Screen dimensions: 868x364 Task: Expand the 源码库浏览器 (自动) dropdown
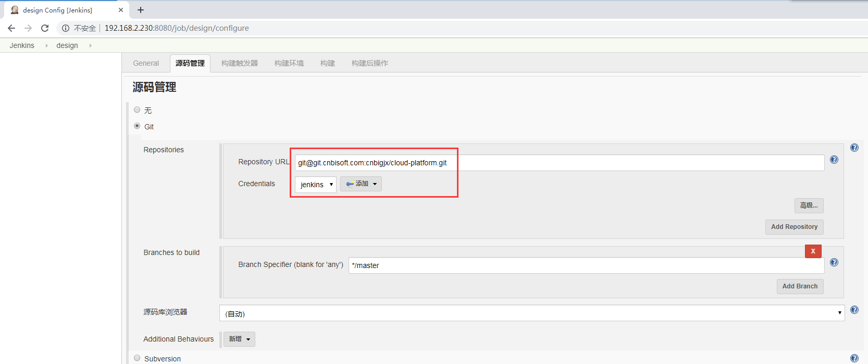[x=532, y=313]
